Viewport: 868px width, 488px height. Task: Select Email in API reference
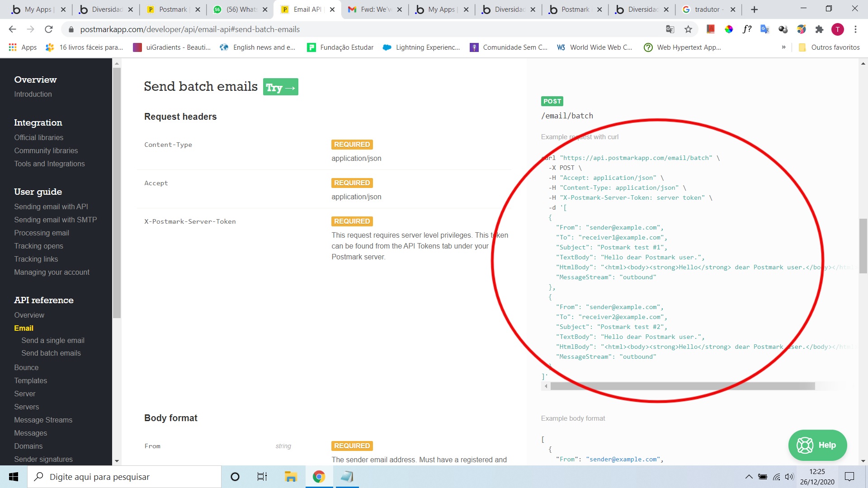tap(24, 328)
